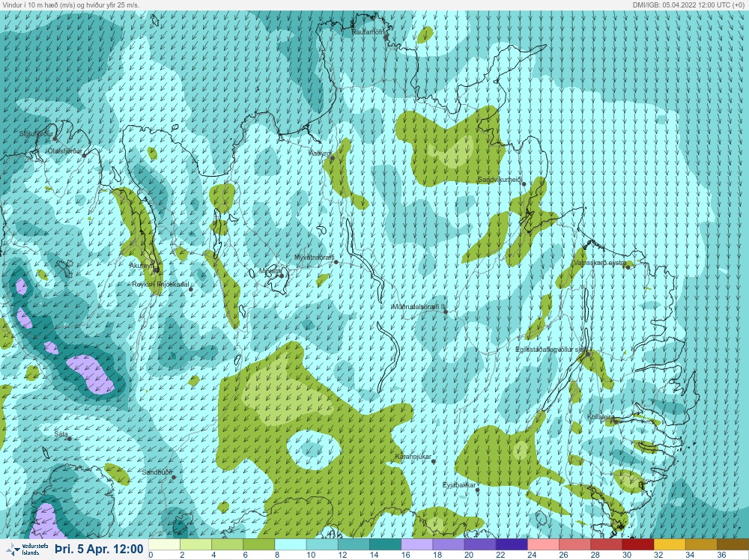Click the 30–32 m/s dark red swatch
749x560 pixels.
(637, 545)
